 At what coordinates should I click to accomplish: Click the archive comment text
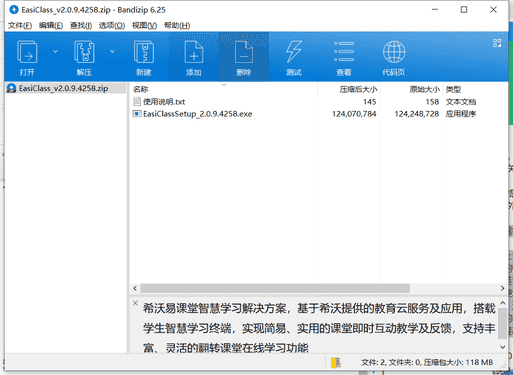click(x=319, y=328)
